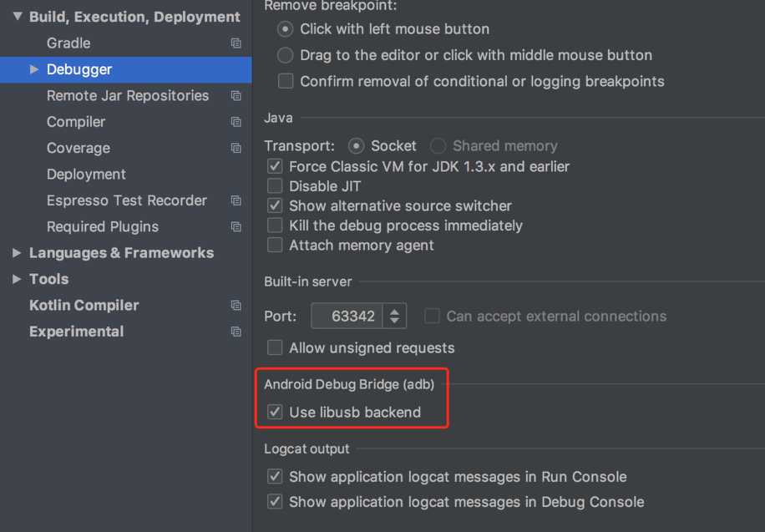Viewport: 765px width, 532px height.
Task: Click the modified-settings icon beside Gradle
Action: [236, 43]
